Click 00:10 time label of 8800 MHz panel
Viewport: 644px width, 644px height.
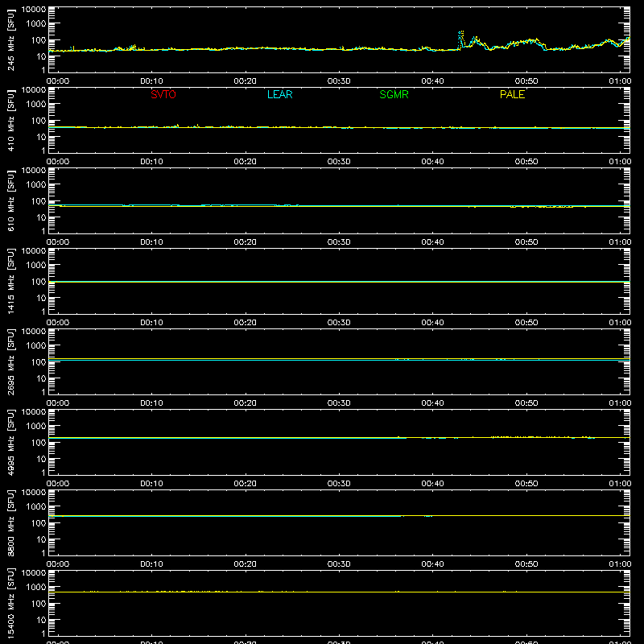click(x=151, y=564)
